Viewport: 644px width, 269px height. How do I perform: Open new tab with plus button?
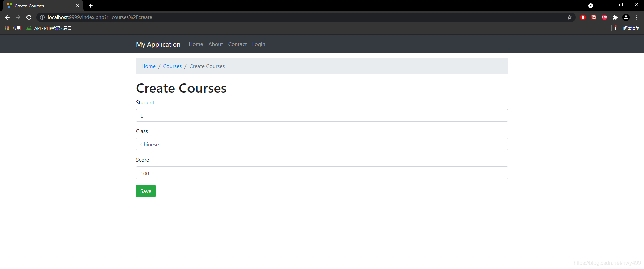click(91, 6)
